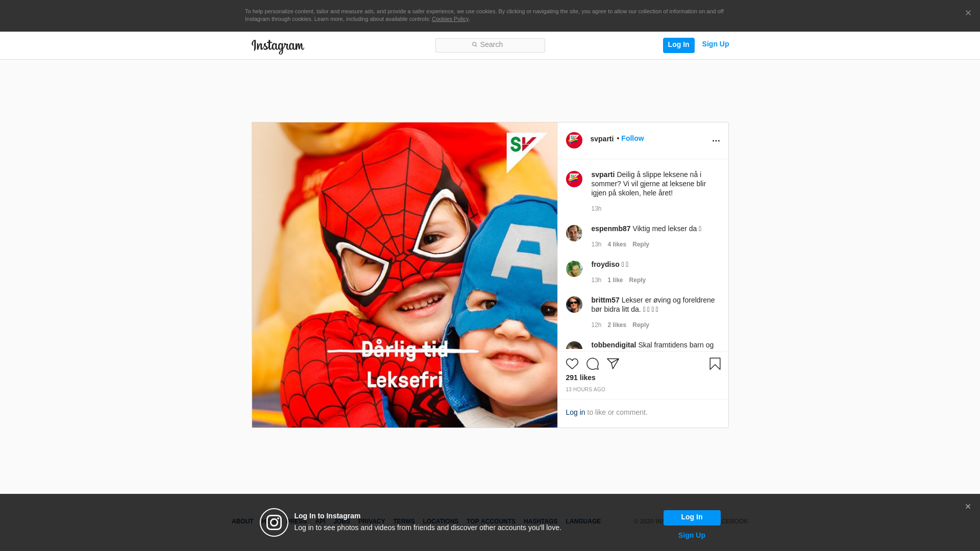Open brittm57 profile avatar
This screenshot has height=551, width=980.
click(x=574, y=305)
